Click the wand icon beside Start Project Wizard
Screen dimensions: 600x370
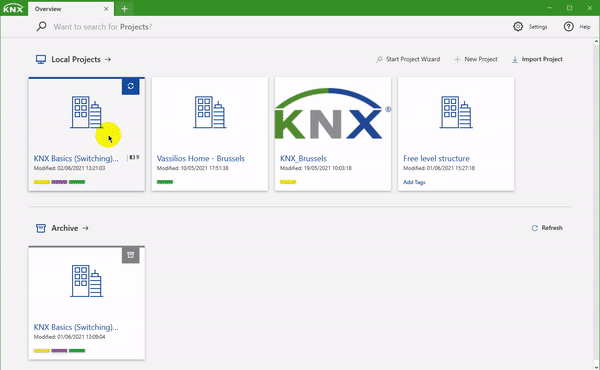point(379,59)
